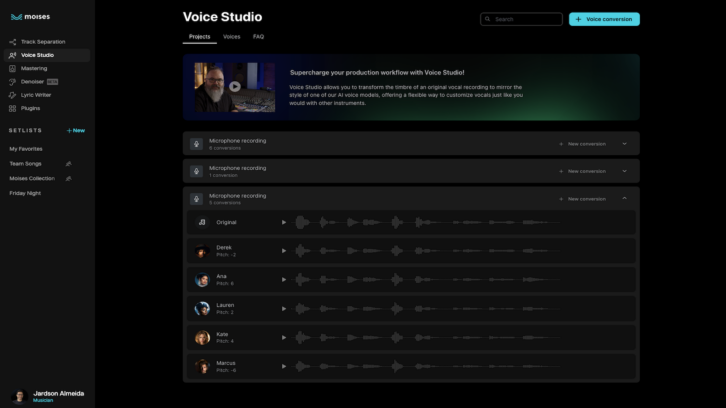
Task: Click Derek's avatar
Action: click(202, 251)
